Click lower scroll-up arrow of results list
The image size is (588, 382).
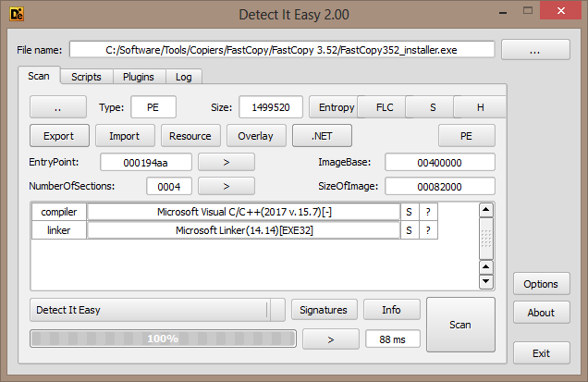point(486,266)
